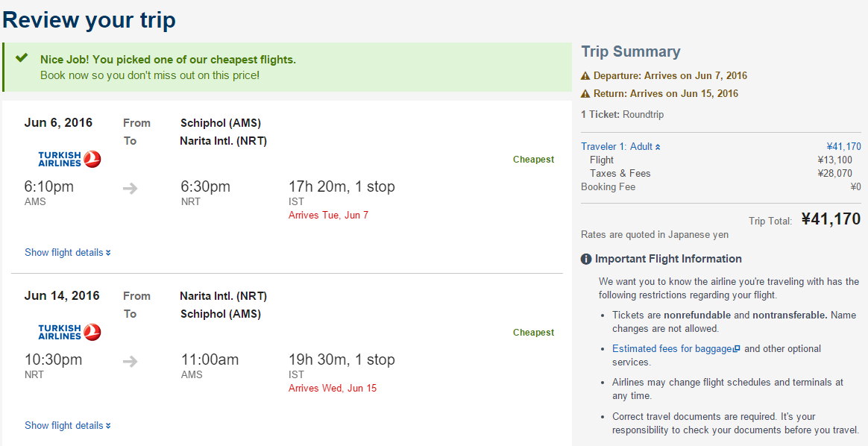Click the arrow icon between 6:10pm and 6:30pm
The height and width of the screenshot is (446, 868).
(x=130, y=189)
